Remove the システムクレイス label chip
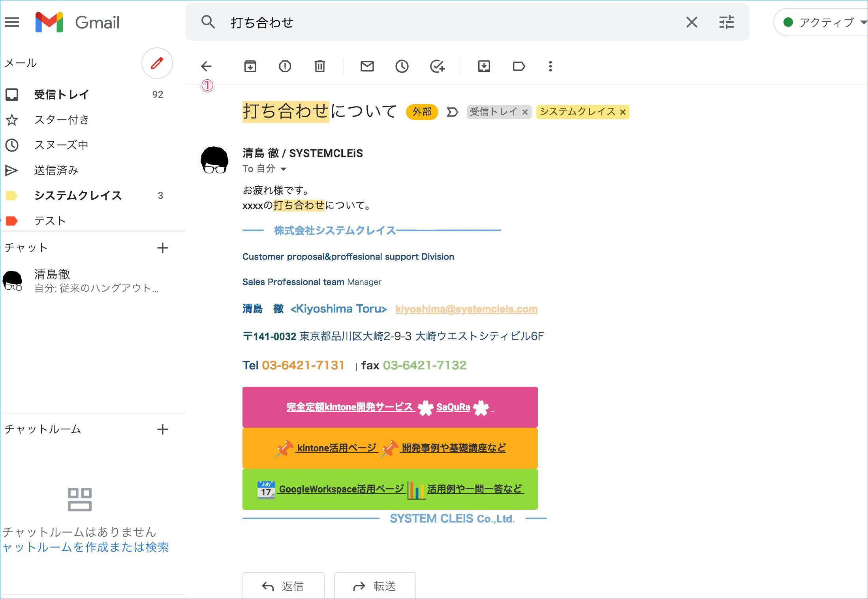The height and width of the screenshot is (599, 868). pyautogui.click(x=622, y=112)
